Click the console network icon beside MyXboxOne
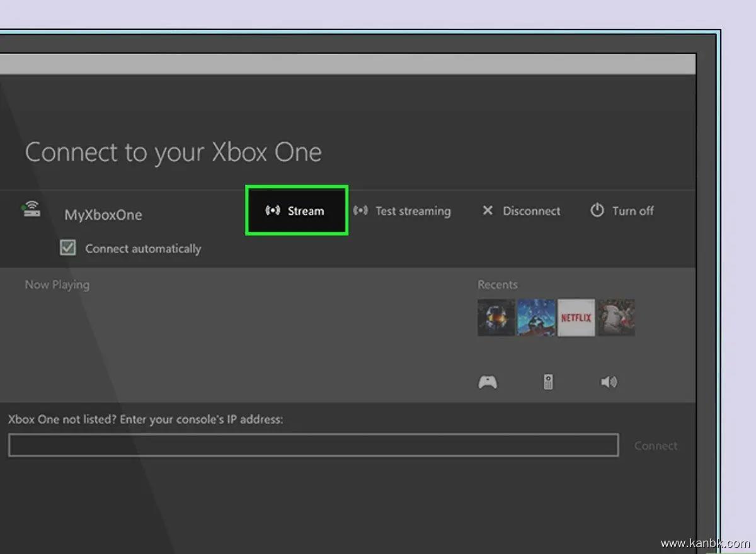The width and height of the screenshot is (756, 554). coord(31,210)
